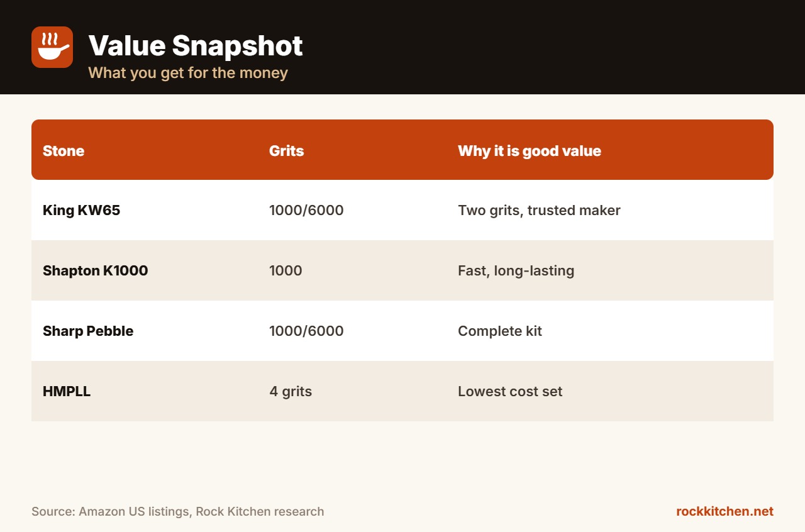
Task: Click the 1000/6000 grits in Sharp Pebble row
Action: (x=306, y=331)
